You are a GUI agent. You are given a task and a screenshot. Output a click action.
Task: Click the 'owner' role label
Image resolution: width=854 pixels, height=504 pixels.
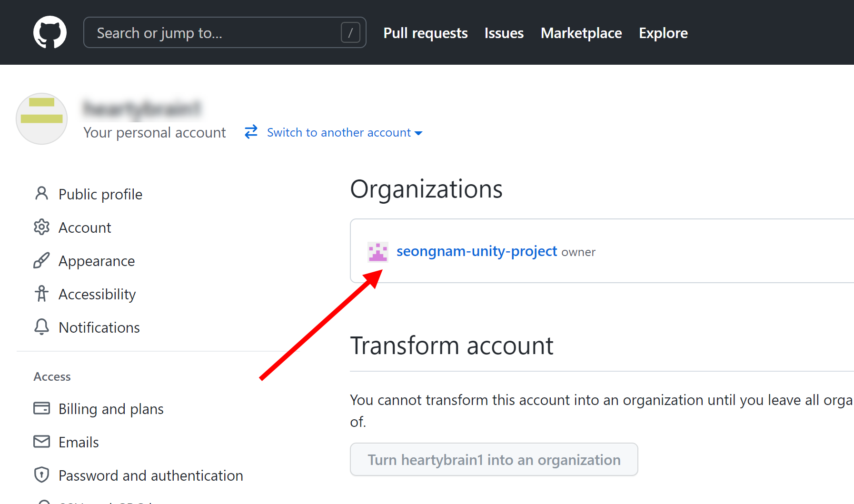(x=578, y=252)
